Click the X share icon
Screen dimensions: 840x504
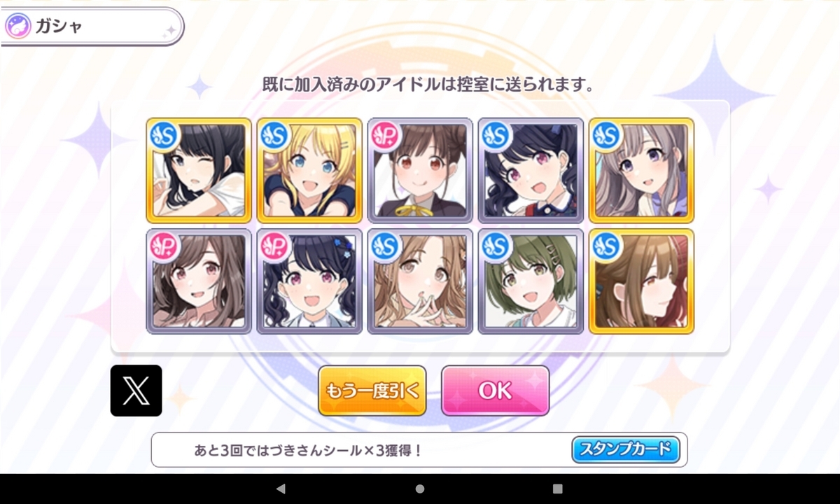136,391
